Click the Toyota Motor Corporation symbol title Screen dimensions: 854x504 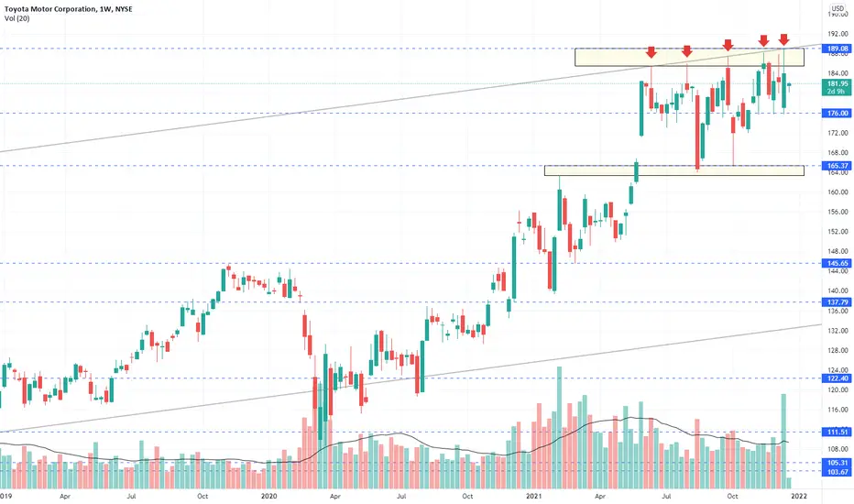tap(49, 9)
